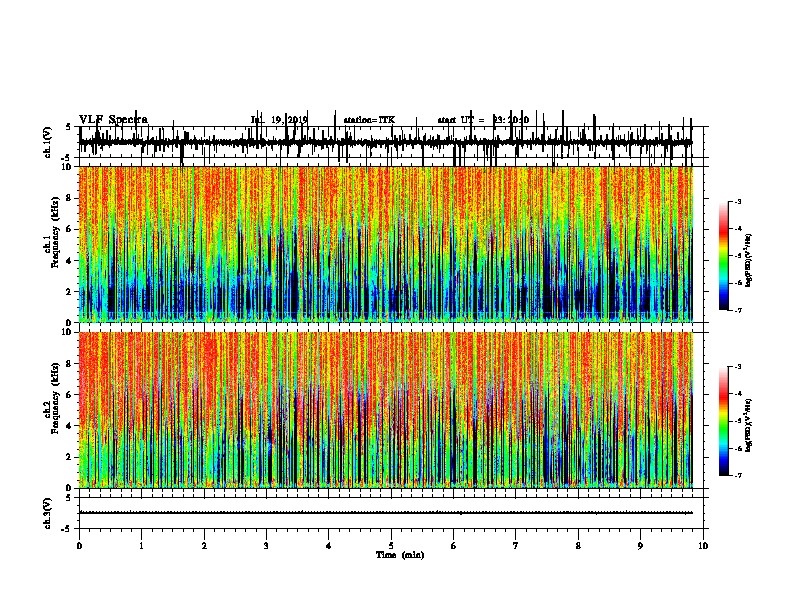The image size is (792, 612).
Task: Select the date text "19, 2019" in header
Action: coord(289,120)
